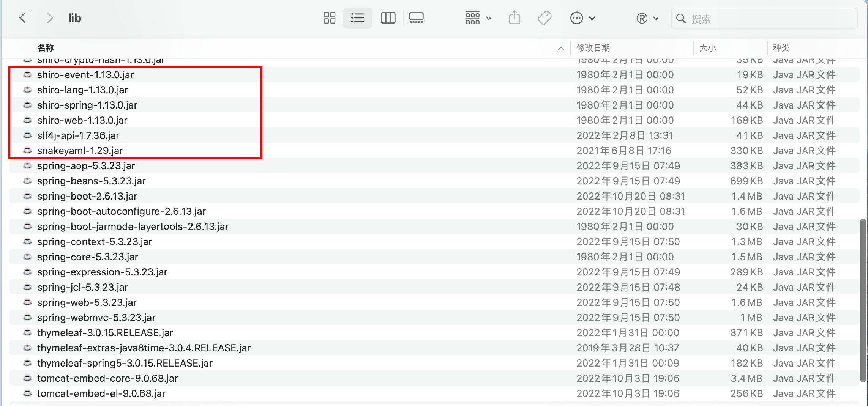Click jar icon of spring-web-5.3.23.jar
Image resolution: width=868 pixels, height=406 pixels.
pyautogui.click(x=27, y=302)
